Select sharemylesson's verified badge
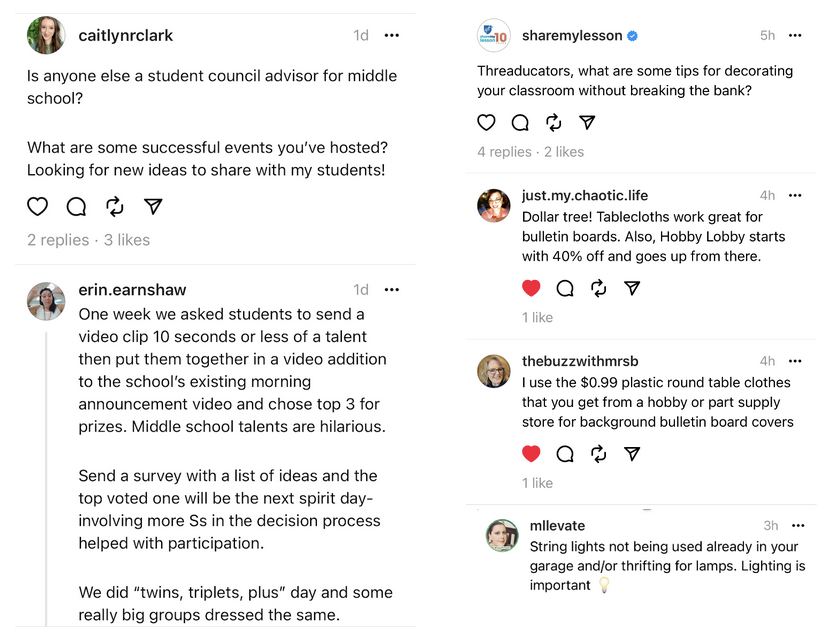 pyautogui.click(x=631, y=34)
